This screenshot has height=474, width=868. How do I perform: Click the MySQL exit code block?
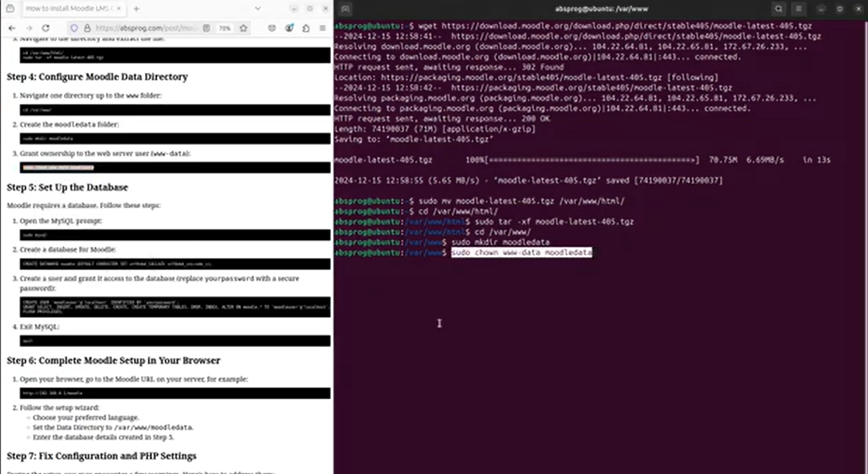pyautogui.click(x=175, y=341)
